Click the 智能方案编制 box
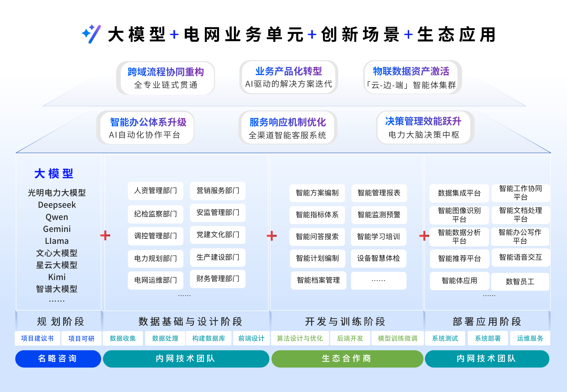This screenshot has width=567, height=392. (317, 193)
